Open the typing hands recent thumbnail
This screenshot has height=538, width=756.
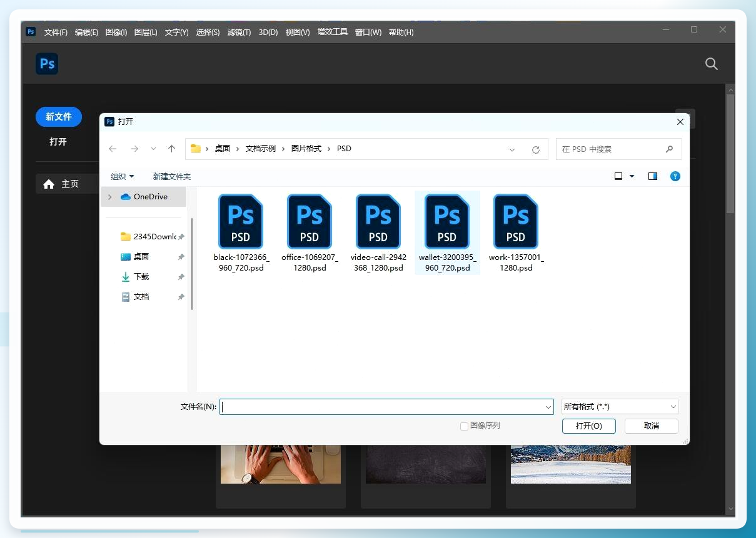281,464
